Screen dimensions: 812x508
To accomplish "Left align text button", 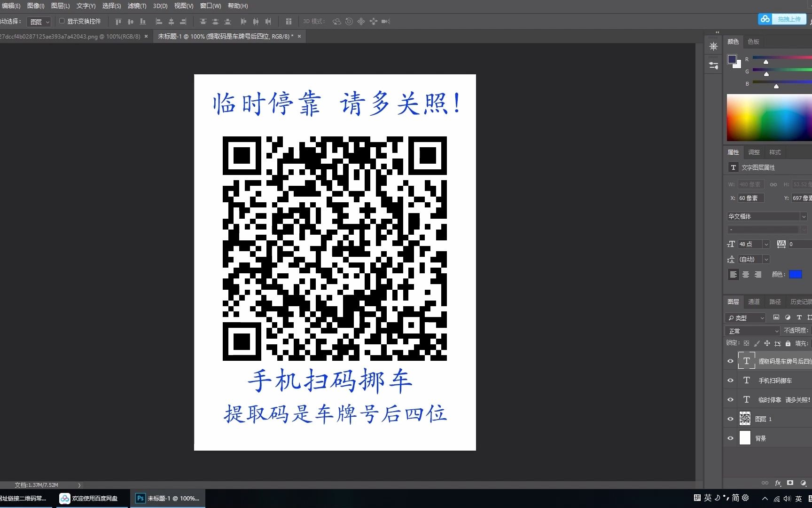I will tap(733, 274).
